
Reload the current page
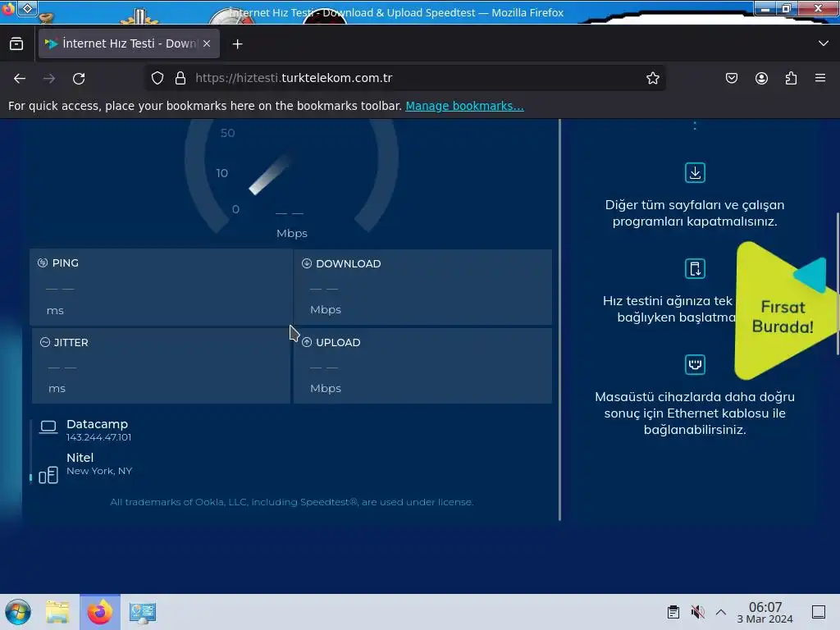[x=79, y=78]
